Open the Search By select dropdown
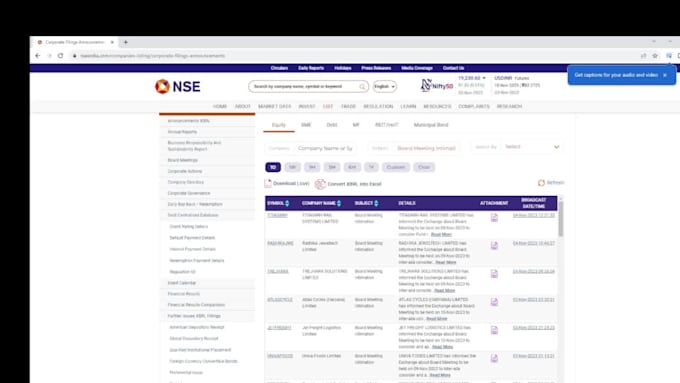 coord(532,147)
